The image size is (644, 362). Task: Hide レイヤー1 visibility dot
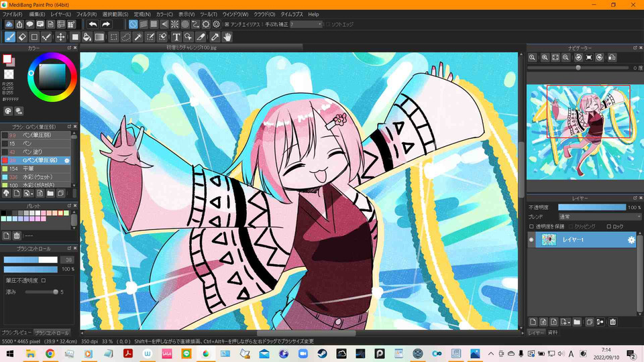click(531, 240)
